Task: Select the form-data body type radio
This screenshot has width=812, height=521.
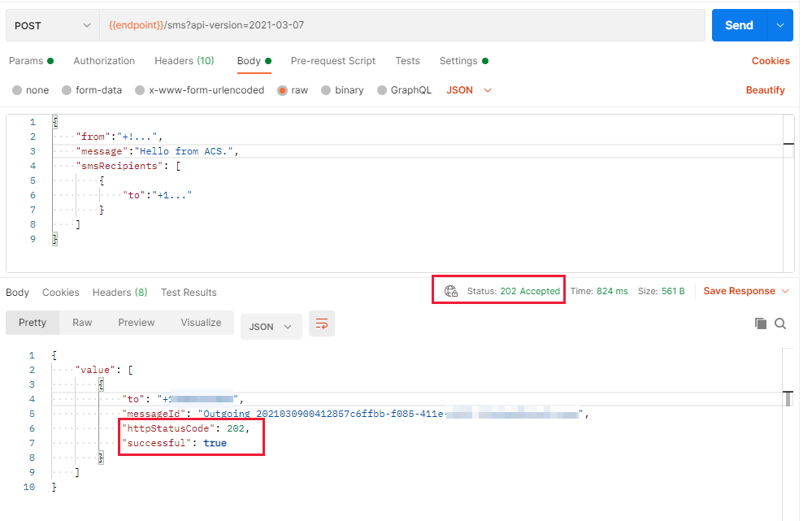Action: point(67,90)
